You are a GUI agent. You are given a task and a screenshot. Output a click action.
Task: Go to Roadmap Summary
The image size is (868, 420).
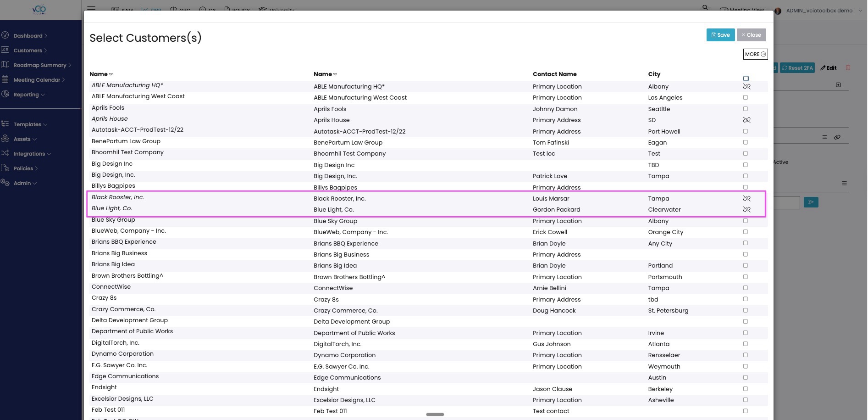pyautogui.click(x=42, y=65)
